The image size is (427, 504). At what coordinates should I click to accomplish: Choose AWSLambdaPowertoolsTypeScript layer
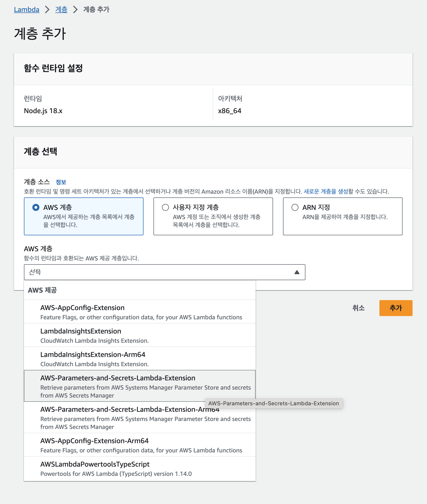pos(95,464)
